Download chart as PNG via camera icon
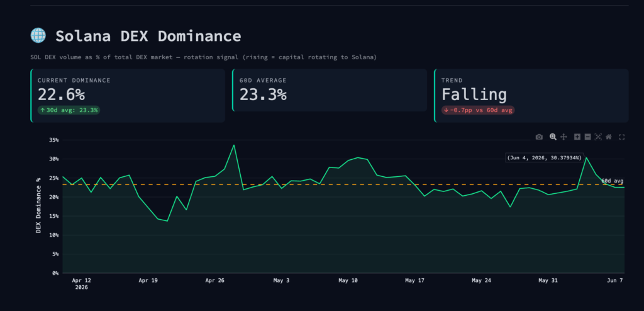 tap(539, 137)
